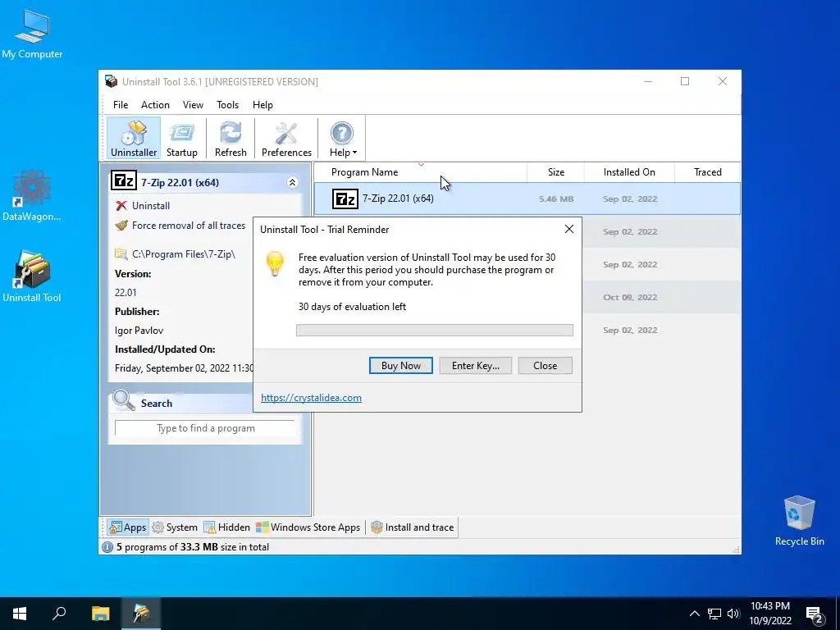Switch to Windows Store Apps tab
The height and width of the screenshot is (630, 840).
[308, 527]
